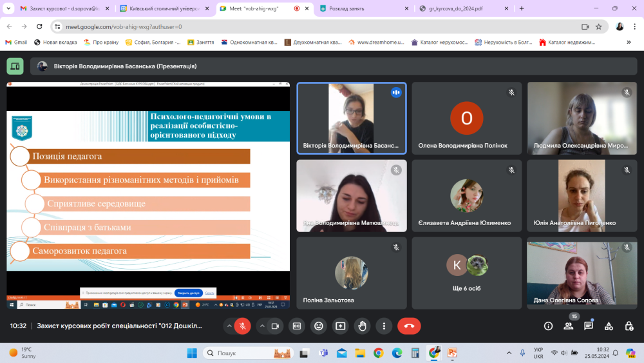Open Gmail bookmark
This screenshot has height=363, width=644.
[x=16, y=43]
